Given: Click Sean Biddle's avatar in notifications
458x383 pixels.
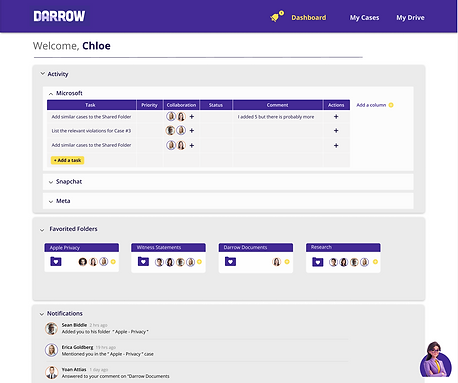Looking at the screenshot, I should coord(51,328).
